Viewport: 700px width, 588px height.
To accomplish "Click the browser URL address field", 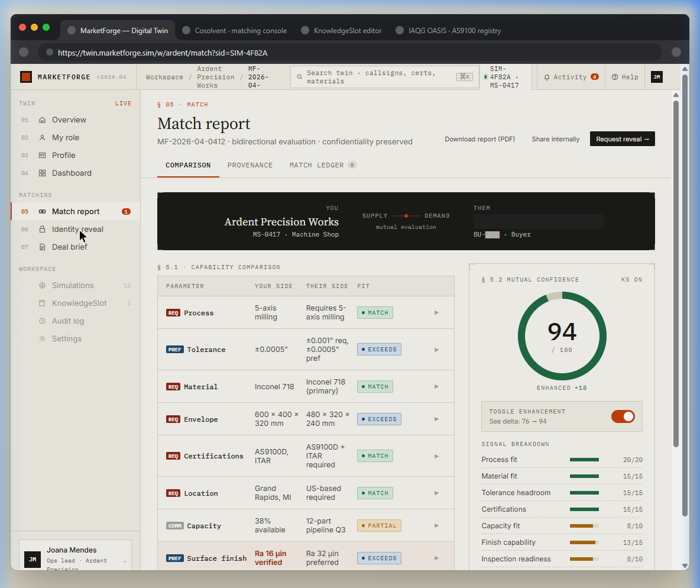I will tap(349, 52).
